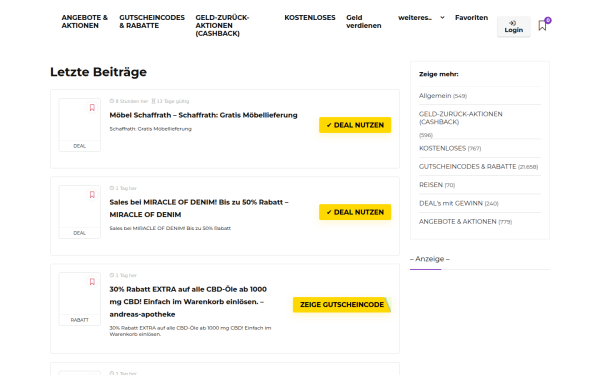Click the '– Anzeige –' label
Image resolution: width=600 pixels, height=375 pixels.
pos(430,259)
